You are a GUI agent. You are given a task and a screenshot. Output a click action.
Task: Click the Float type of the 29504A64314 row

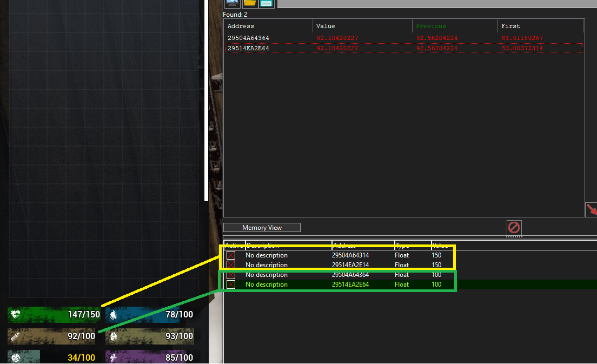[402, 255]
